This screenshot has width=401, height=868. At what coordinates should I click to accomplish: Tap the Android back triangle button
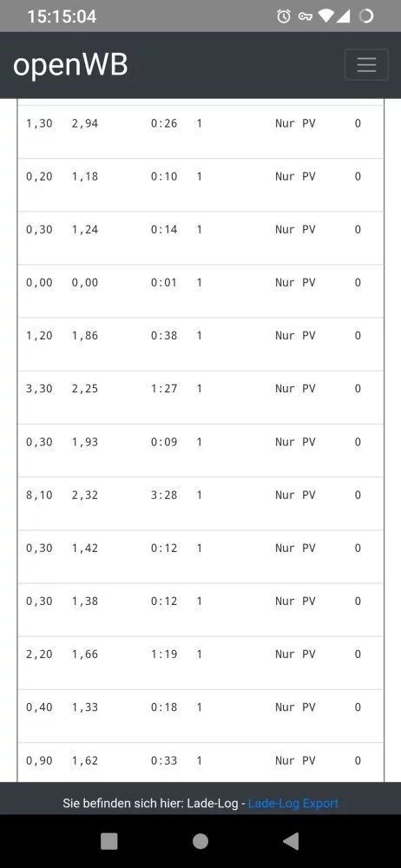(x=292, y=841)
